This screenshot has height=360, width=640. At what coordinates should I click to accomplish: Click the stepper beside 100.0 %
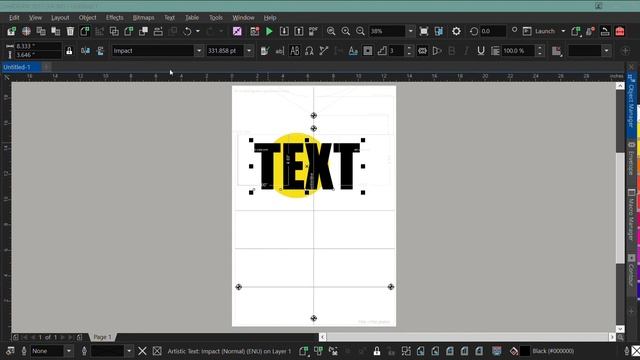point(540,51)
